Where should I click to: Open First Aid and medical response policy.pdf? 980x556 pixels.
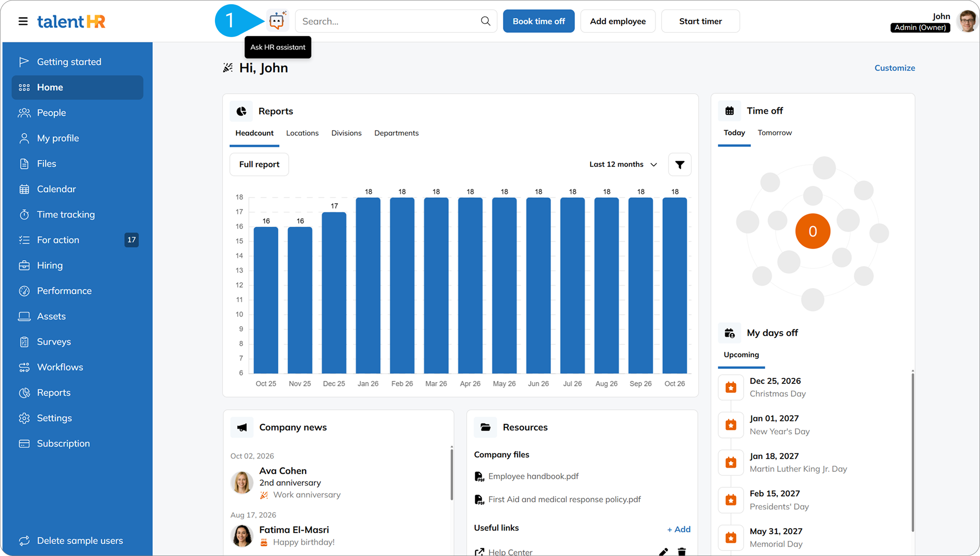564,499
